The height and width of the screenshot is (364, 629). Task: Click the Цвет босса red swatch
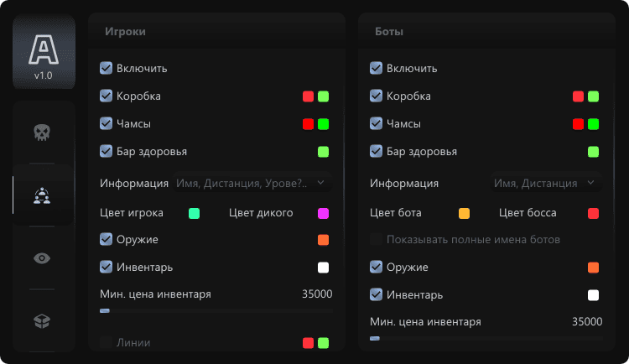(593, 213)
